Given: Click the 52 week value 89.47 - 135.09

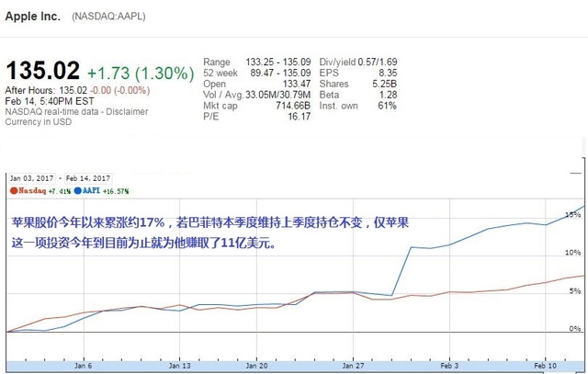Looking at the screenshot, I should (x=280, y=73).
